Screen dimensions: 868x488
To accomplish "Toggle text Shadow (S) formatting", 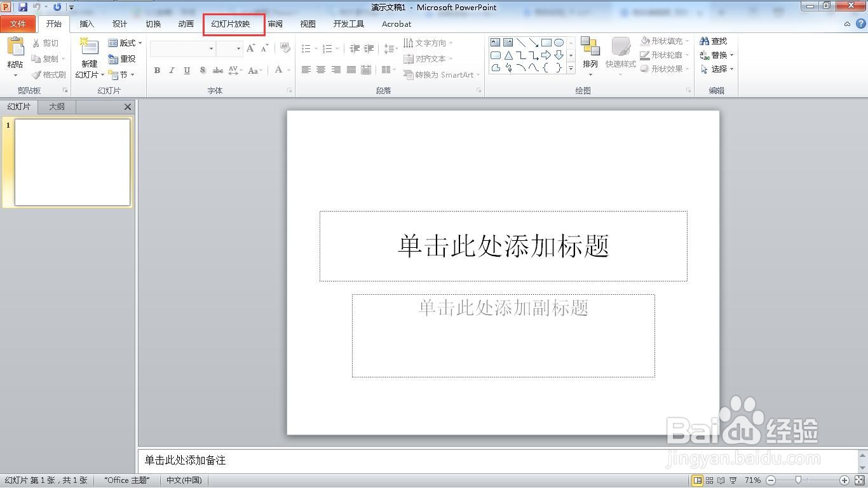I will pos(202,71).
